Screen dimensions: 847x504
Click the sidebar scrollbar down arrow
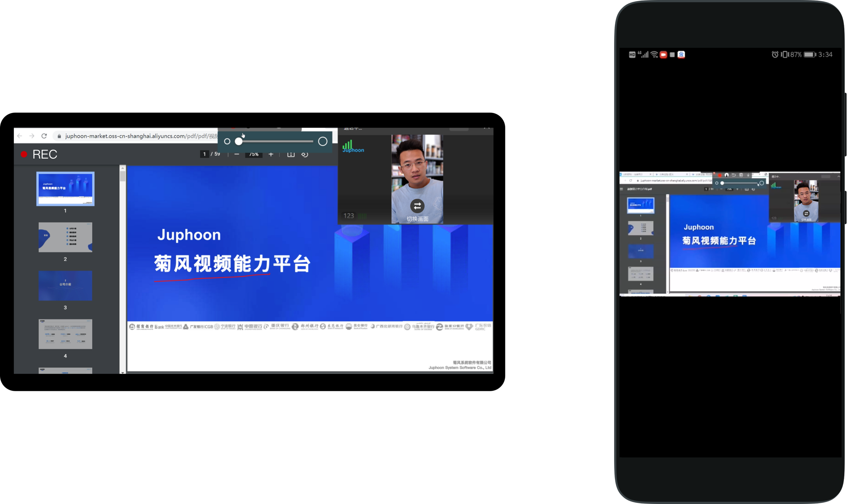123,372
